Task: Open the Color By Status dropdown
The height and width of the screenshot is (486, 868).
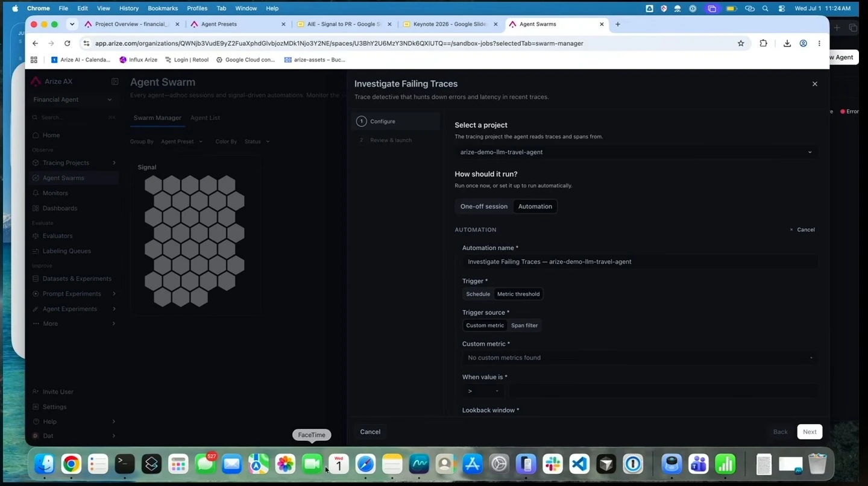Action: point(257,142)
